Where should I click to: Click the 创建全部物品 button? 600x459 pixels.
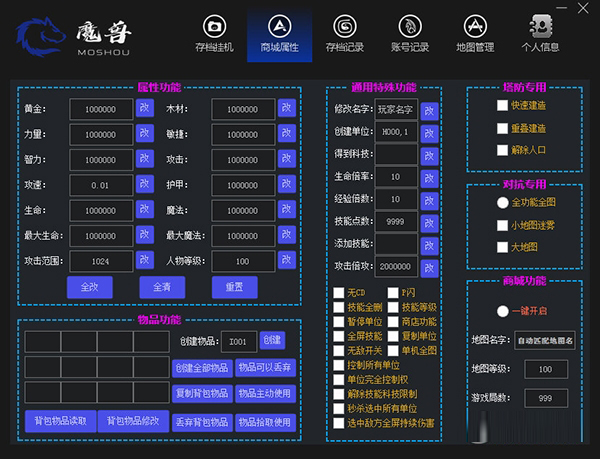(x=202, y=368)
